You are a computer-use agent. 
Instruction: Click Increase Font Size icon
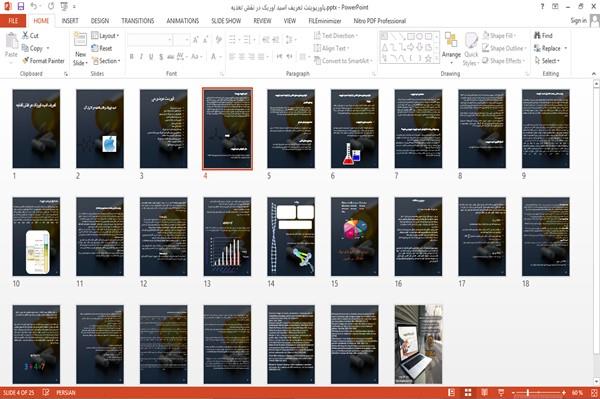coord(196,39)
